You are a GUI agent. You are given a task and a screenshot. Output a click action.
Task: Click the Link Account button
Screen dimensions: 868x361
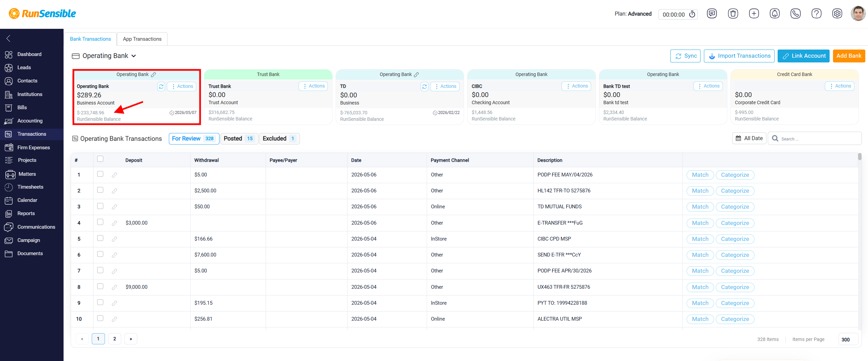pos(803,56)
